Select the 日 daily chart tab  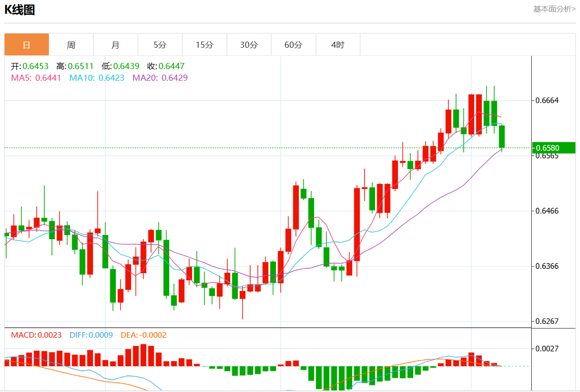coord(26,45)
